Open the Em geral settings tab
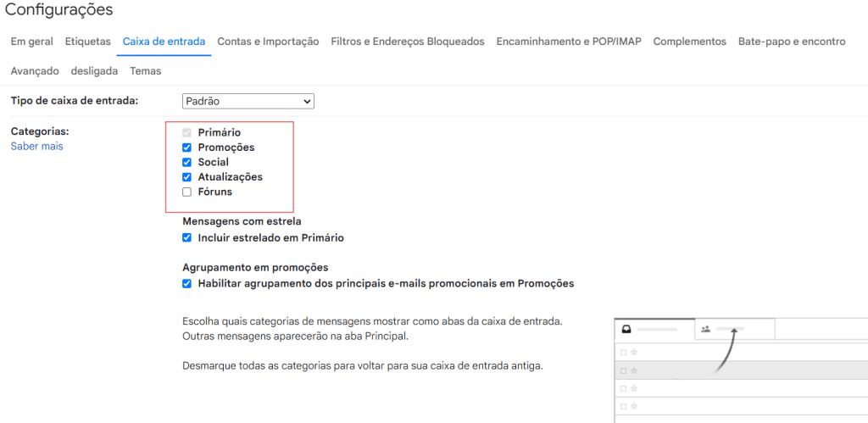Image resolution: width=868 pixels, height=423 pixels. [32, 42]
